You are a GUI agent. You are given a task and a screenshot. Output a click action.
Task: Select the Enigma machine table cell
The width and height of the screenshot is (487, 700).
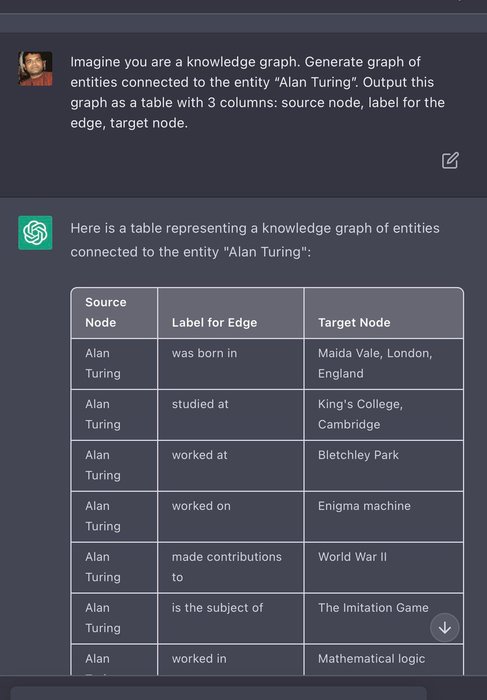coord(384,517)
